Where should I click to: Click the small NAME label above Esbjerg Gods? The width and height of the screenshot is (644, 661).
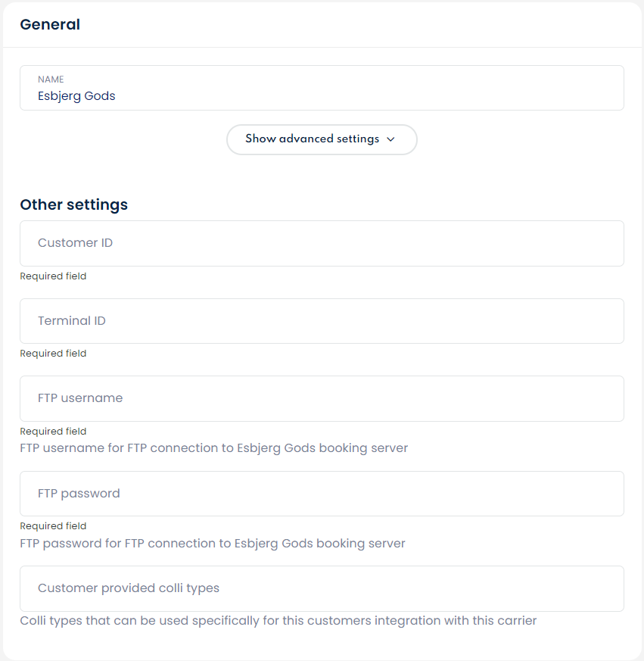click(51, 80)
